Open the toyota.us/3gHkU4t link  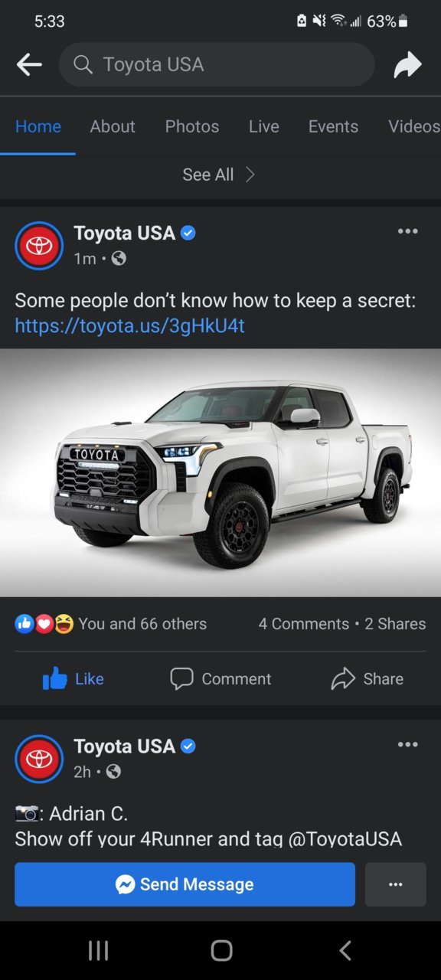(x=129, y=325)
